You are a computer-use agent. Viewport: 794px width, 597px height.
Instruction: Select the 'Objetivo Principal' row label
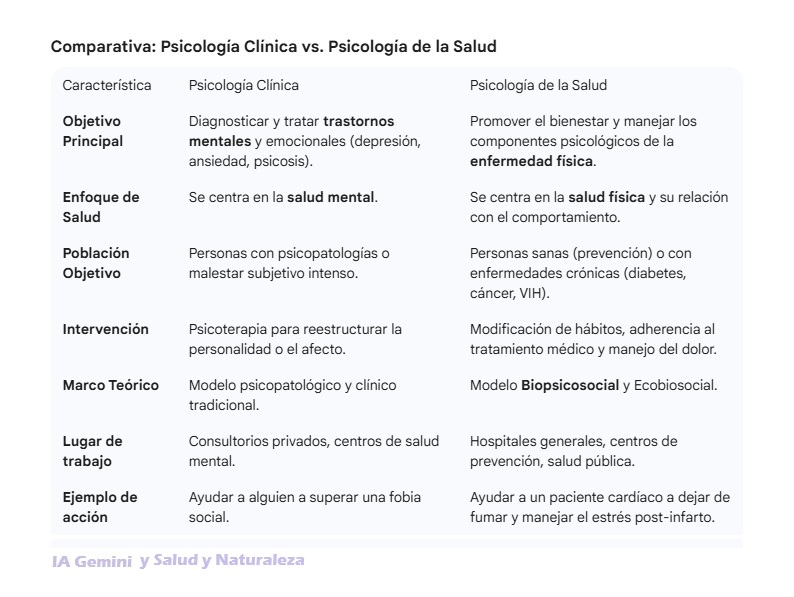click(x=93, y=131)
